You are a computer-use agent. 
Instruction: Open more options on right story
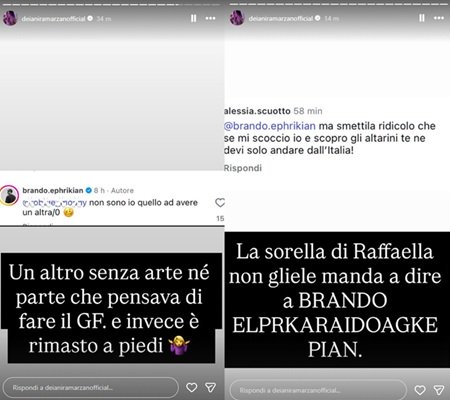click(x=439, y=18)
